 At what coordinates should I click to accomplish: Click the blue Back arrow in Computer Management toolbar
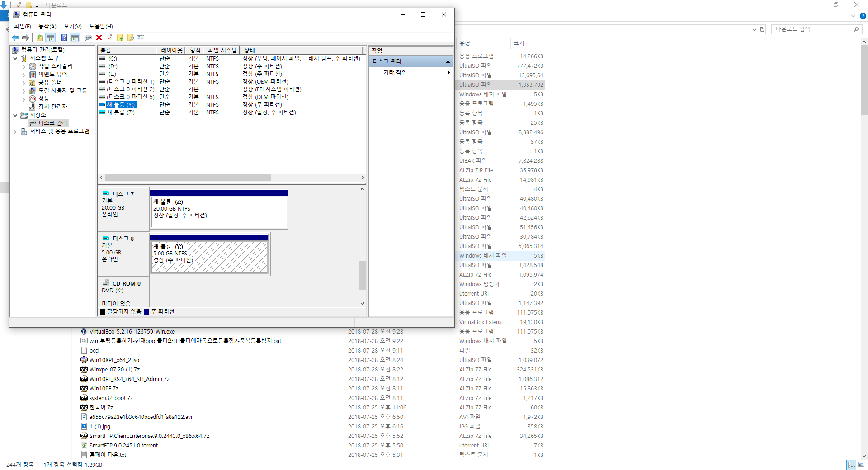click(x=15, y=38)
